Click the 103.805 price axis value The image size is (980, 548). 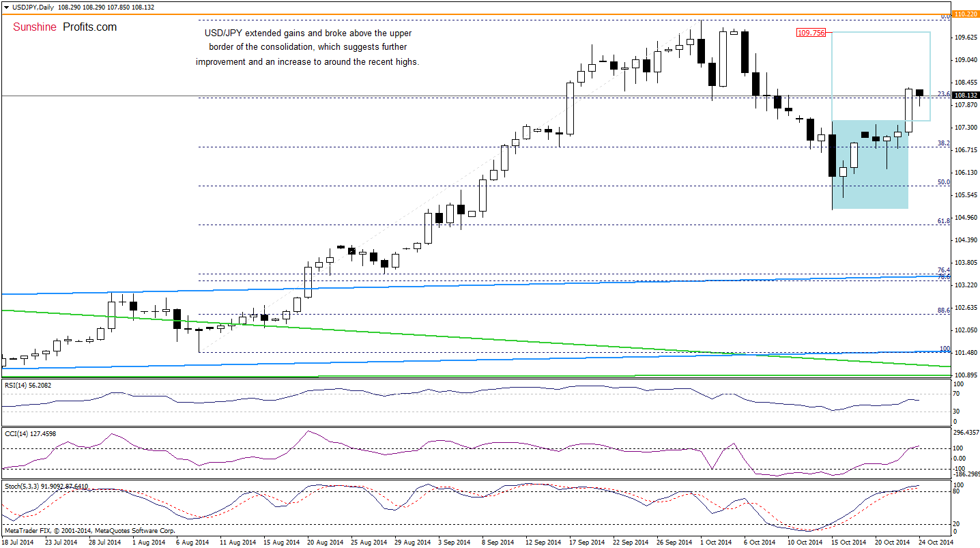point(966,263)
